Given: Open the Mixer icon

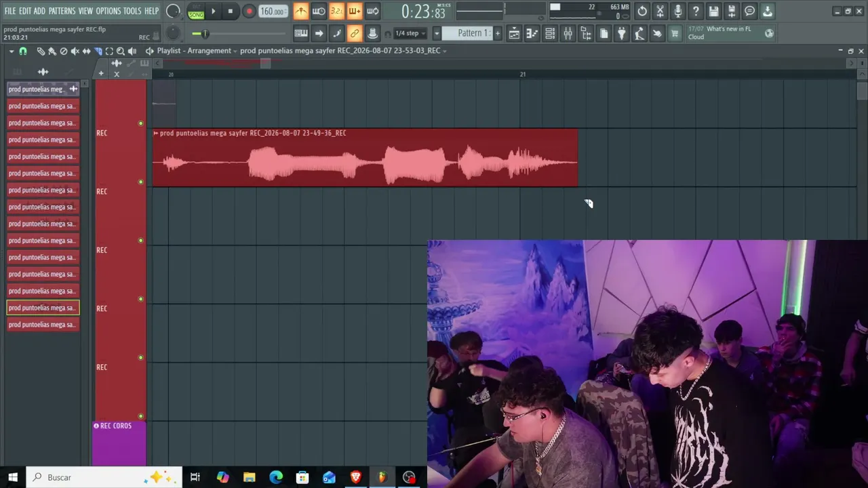Looking at the screenshot, I should pos(568,33).
